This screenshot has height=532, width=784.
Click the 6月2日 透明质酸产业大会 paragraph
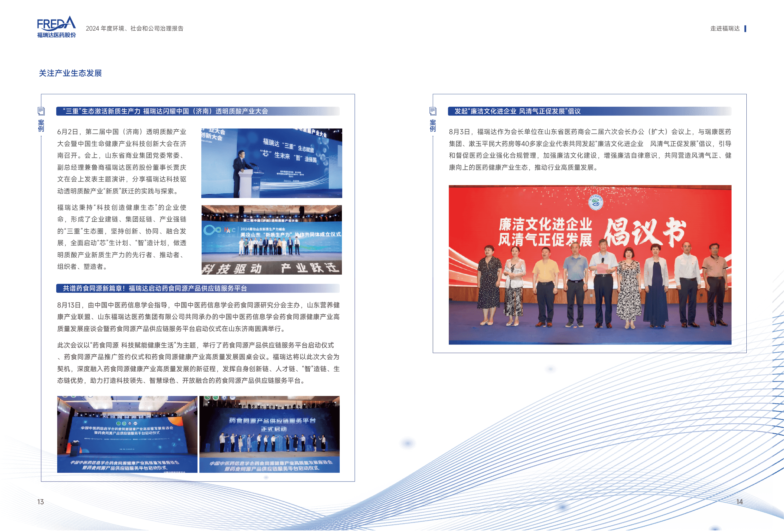coord(121,161)
